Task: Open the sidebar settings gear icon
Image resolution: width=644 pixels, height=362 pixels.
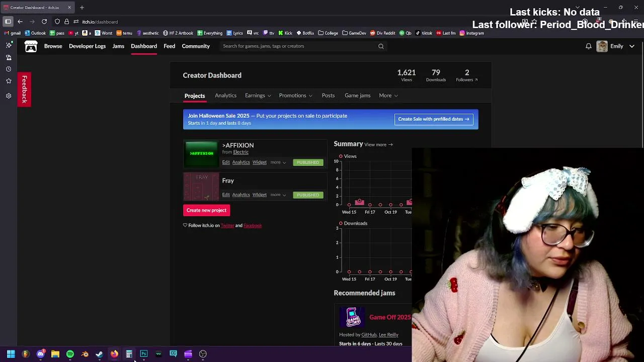Action: [9, 96]
